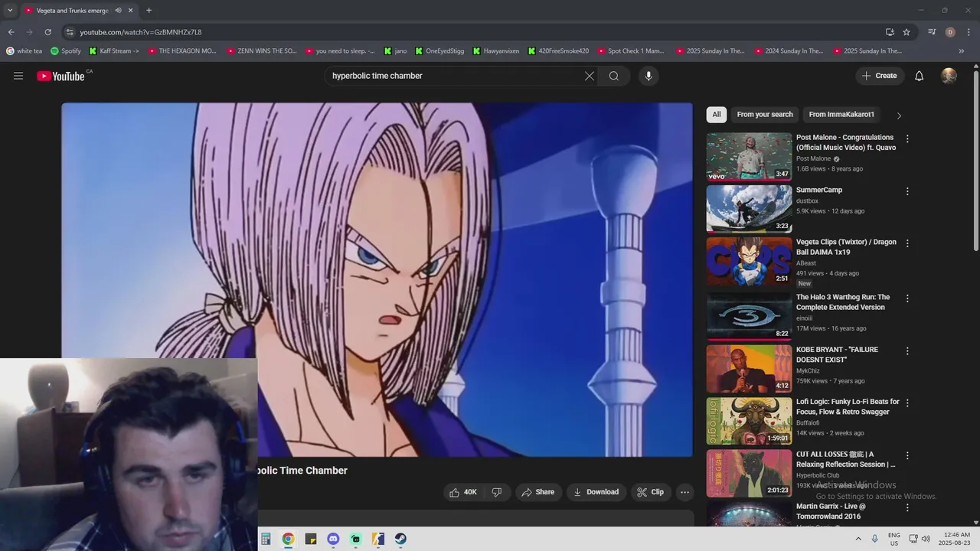Image resolution: width=980 pixels, height=551 pixels.
Task: Open options for Vegeta Clips video
Action: [907, 243]
